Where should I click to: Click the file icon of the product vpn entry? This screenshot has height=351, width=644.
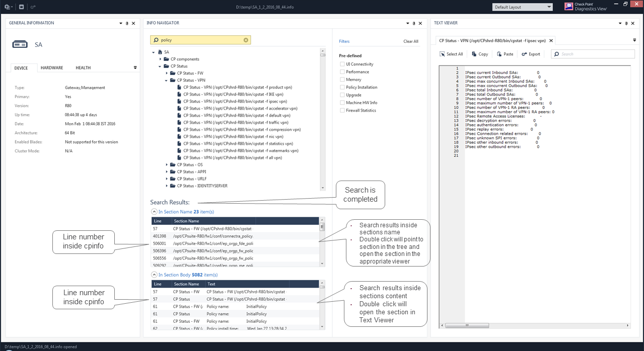click(179, 87)
